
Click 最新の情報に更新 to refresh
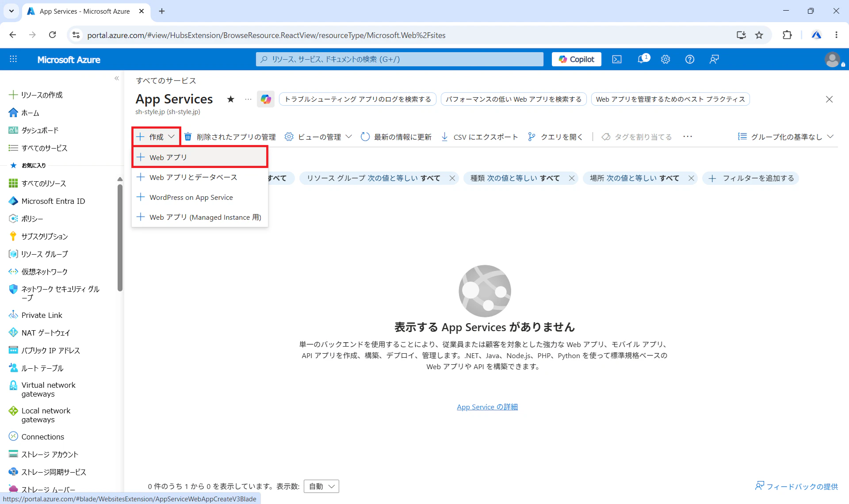396,137
